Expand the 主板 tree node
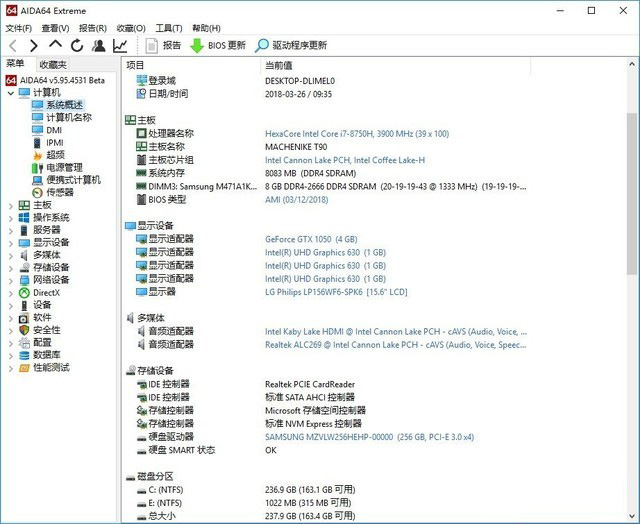The height and width of the screenshot is (524, 640). tap(11, 206)
